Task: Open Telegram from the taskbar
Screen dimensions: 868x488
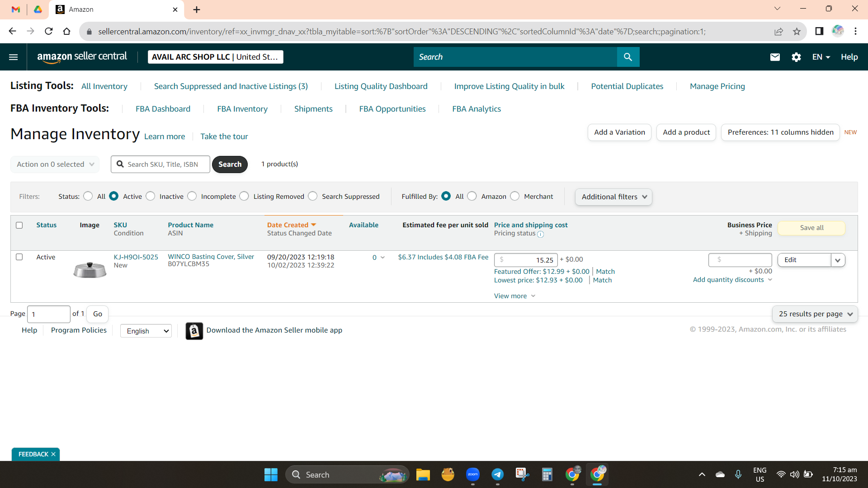Action: point(498,474)
